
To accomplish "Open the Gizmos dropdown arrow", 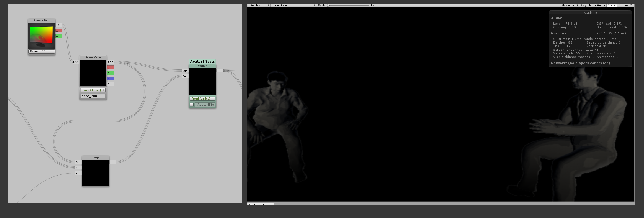I will click(x=631, y=5).
